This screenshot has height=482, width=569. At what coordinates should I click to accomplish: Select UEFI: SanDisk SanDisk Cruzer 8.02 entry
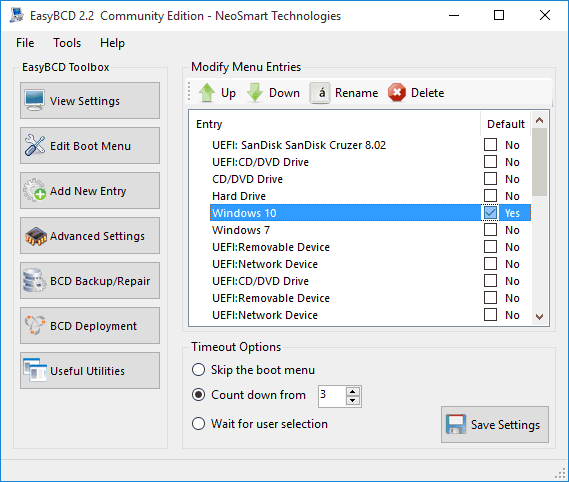(x=299, y=144)
